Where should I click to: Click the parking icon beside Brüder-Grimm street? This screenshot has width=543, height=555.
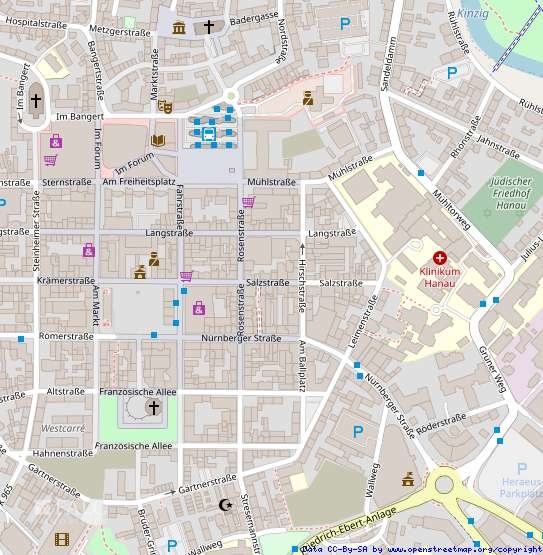[x=172, y=546]
